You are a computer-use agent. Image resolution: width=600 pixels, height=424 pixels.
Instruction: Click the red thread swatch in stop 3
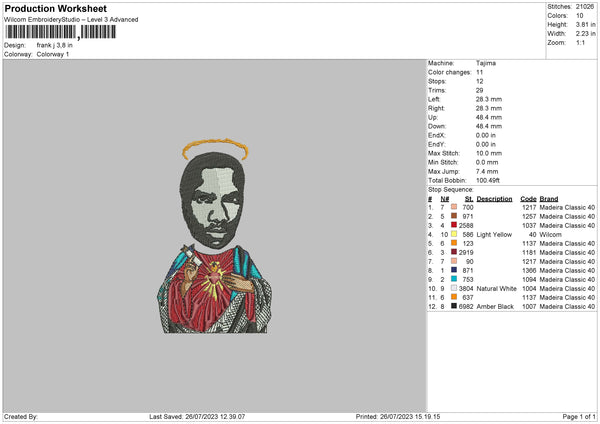(456, 225)
